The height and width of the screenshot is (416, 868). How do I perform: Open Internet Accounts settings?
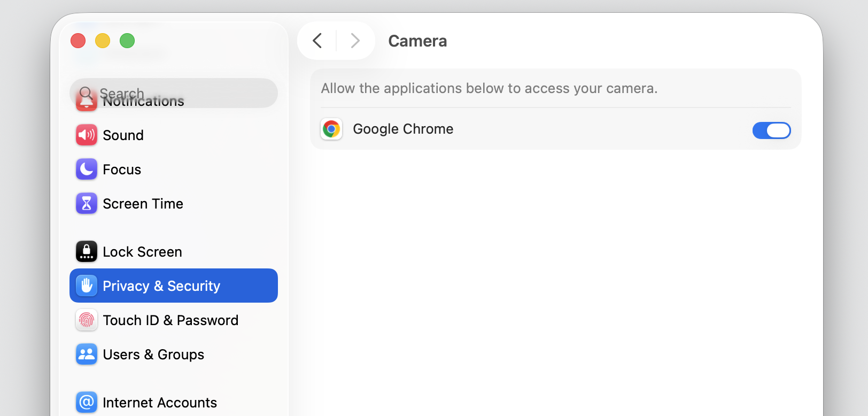click(x=174, y=403)
